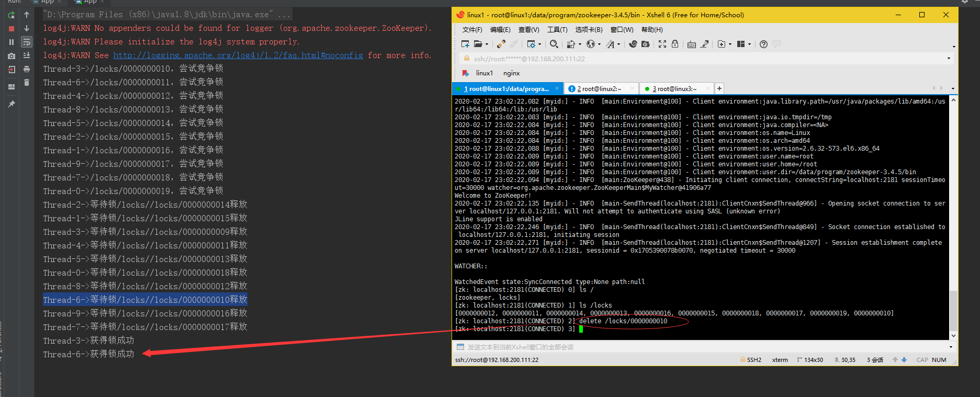
Task: Pause the console output
Action: [x=11, y=42]
